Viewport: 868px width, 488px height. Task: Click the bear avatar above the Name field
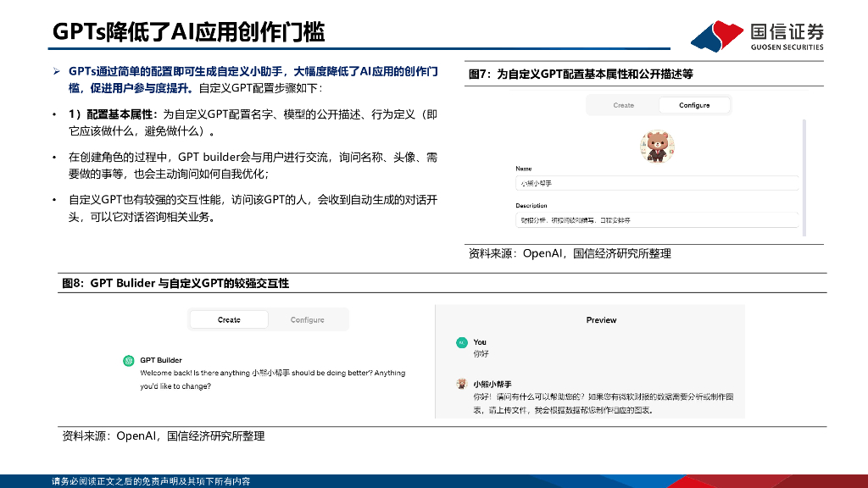pos(657,146)
